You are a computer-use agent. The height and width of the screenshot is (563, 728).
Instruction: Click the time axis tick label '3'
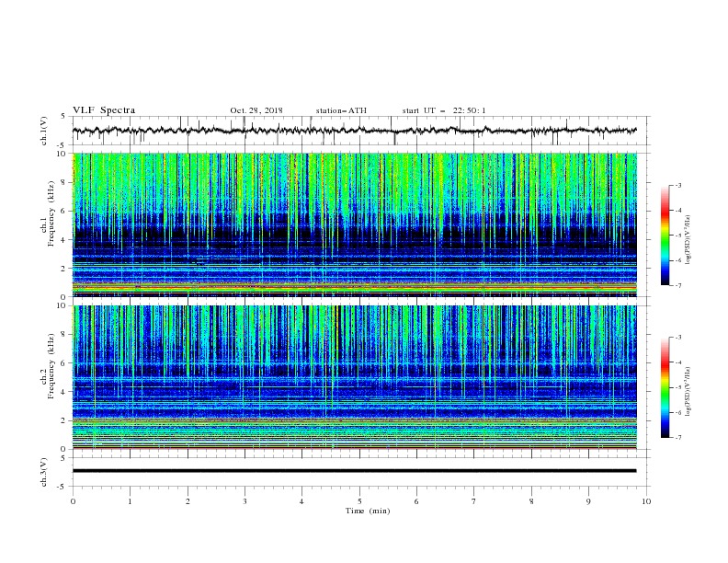[x=245, y=501]
